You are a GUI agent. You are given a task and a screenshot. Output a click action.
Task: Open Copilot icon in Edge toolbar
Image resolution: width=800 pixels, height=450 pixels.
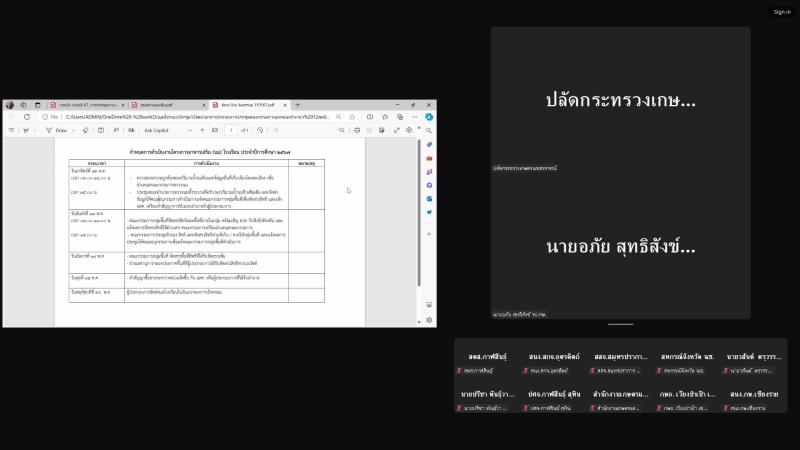click(429, 117)
